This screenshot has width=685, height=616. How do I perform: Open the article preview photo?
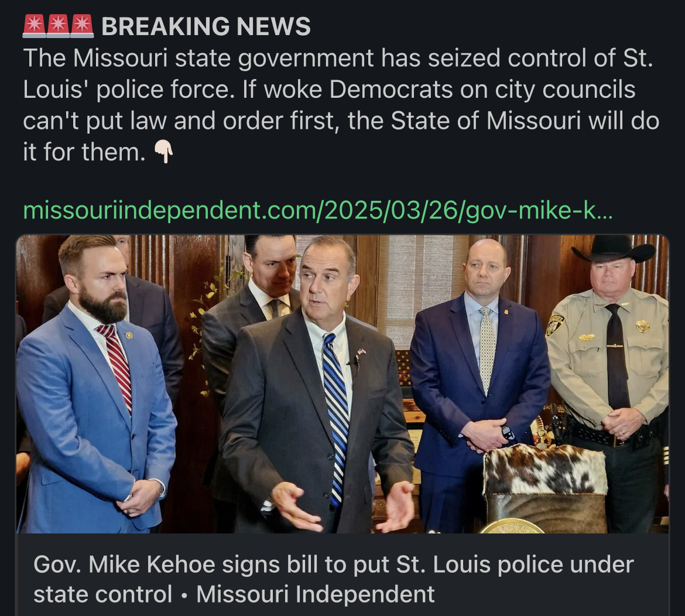coord(342,384)
